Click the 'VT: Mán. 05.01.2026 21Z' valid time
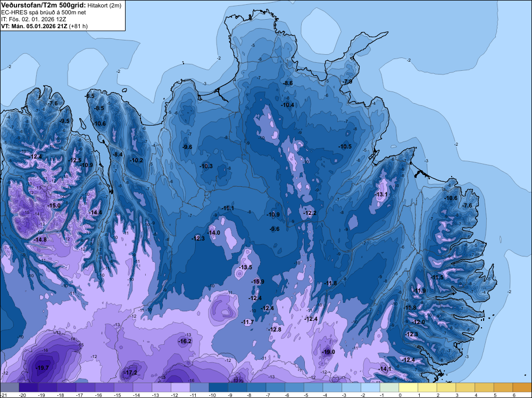Viewport: 532px width, 398px height. click(x=34, y=26)
